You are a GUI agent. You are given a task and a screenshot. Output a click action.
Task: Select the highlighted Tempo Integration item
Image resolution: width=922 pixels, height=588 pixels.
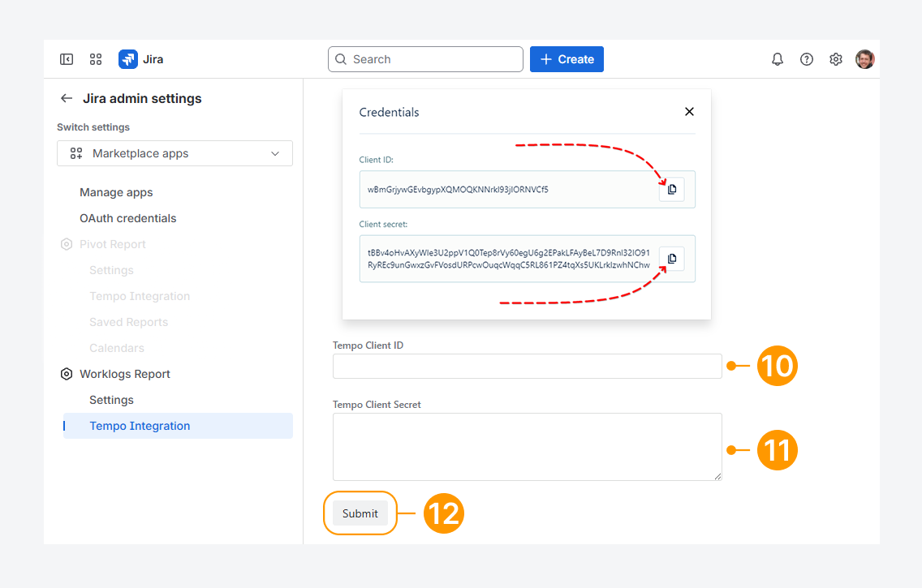coord(178,426)
